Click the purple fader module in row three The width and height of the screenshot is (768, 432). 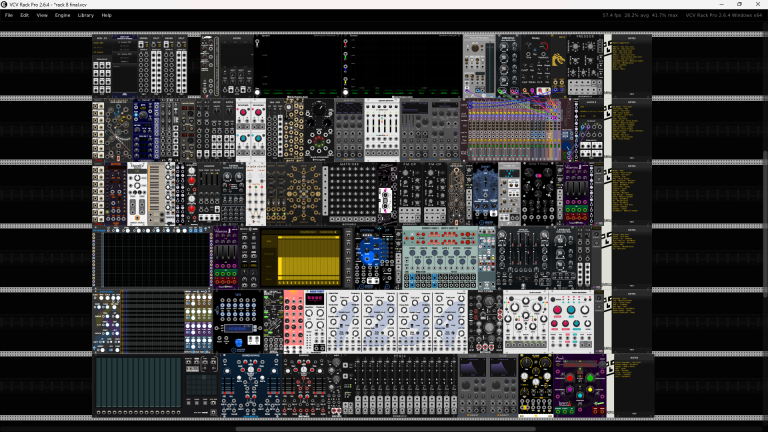[576, 194]
